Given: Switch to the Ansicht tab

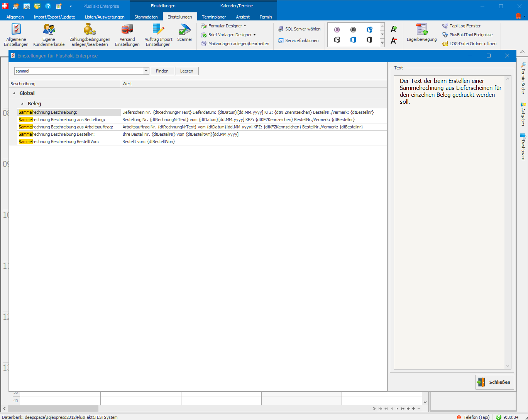Looking at the screenshot, I should pyautogui.click(x=243, y=17).
